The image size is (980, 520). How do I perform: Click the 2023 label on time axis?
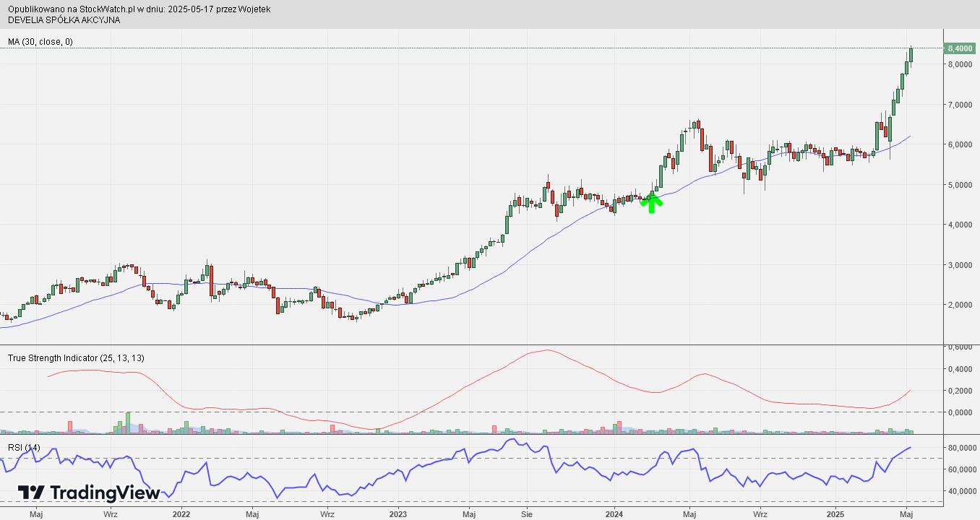(x=398, y=514)
